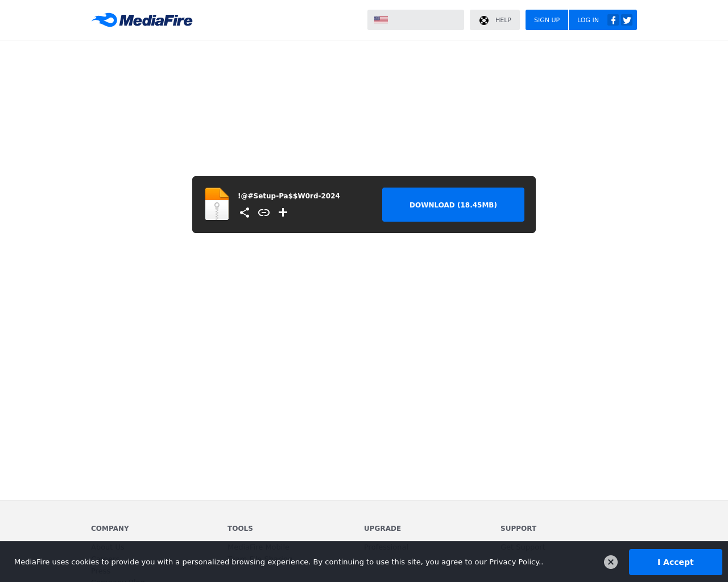Click the plus icon under the file name
728x582 pixels.
(283, 213)
